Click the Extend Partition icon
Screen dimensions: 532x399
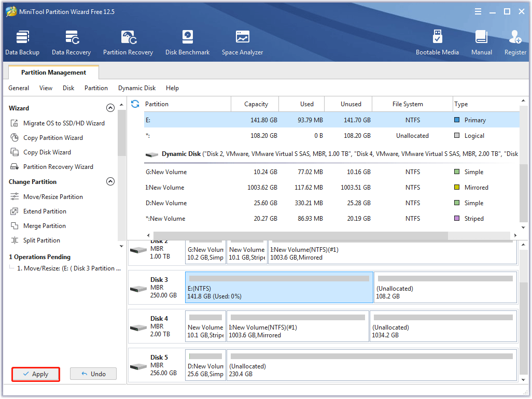click(14, 211)
